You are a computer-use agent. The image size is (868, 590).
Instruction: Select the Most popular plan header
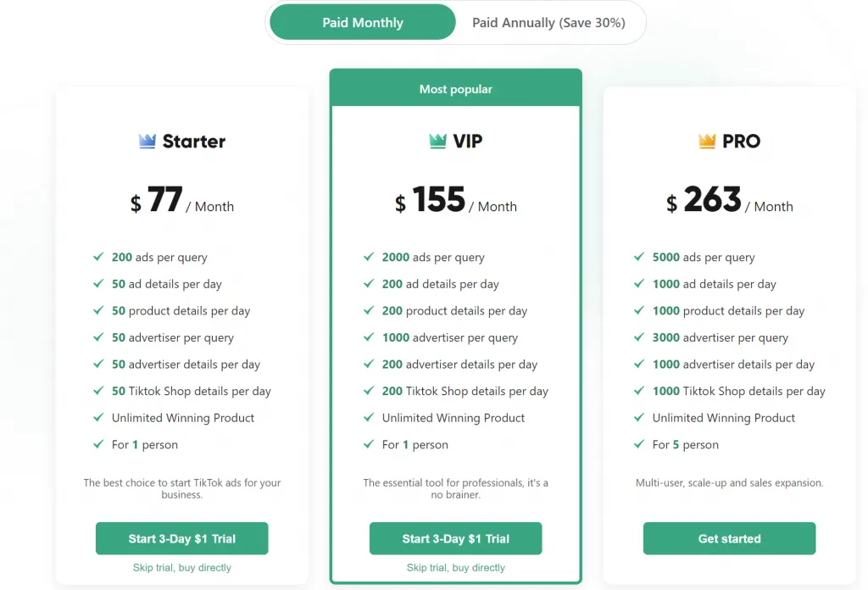[455, 88]
